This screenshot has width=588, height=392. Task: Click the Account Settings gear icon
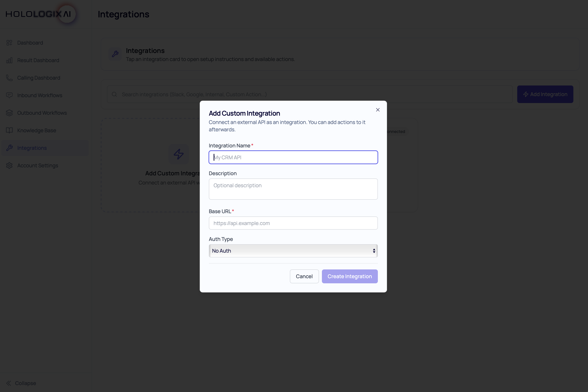9,165
